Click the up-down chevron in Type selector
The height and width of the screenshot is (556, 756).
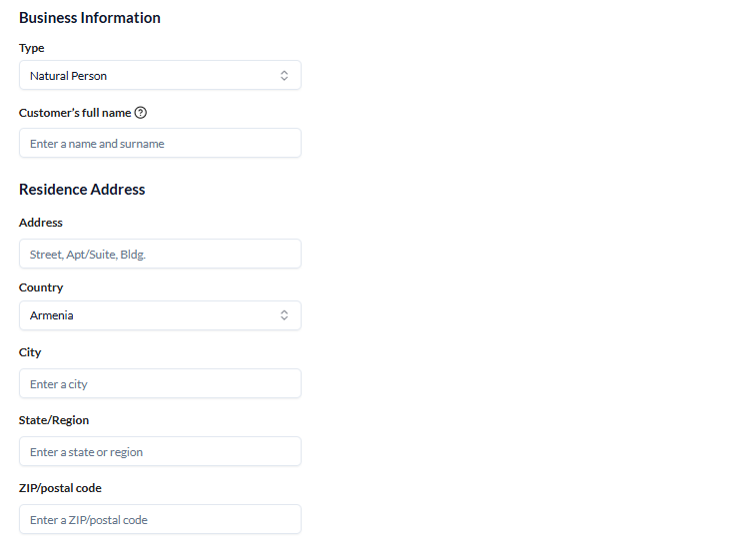click(x=284, y=76)
